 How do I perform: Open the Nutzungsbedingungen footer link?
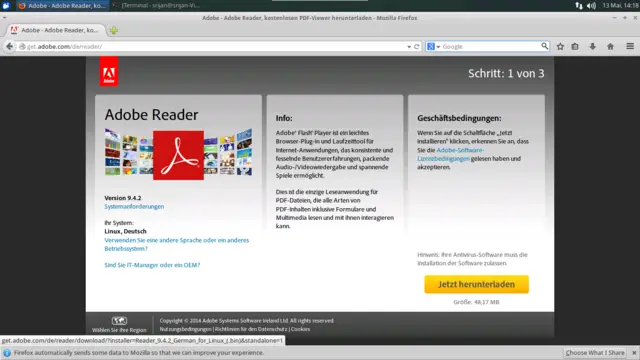[x=185, y=329]
